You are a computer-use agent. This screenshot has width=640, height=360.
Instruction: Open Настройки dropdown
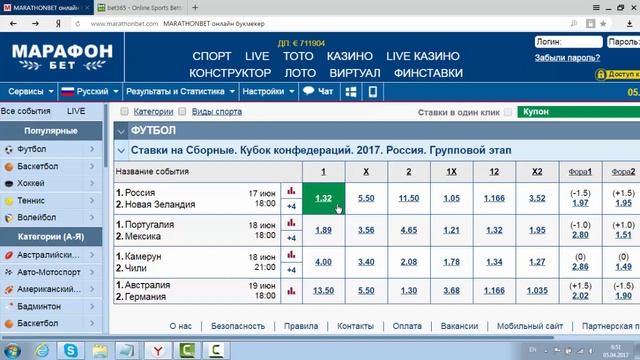pyautogui.click(x=268, y=91)
